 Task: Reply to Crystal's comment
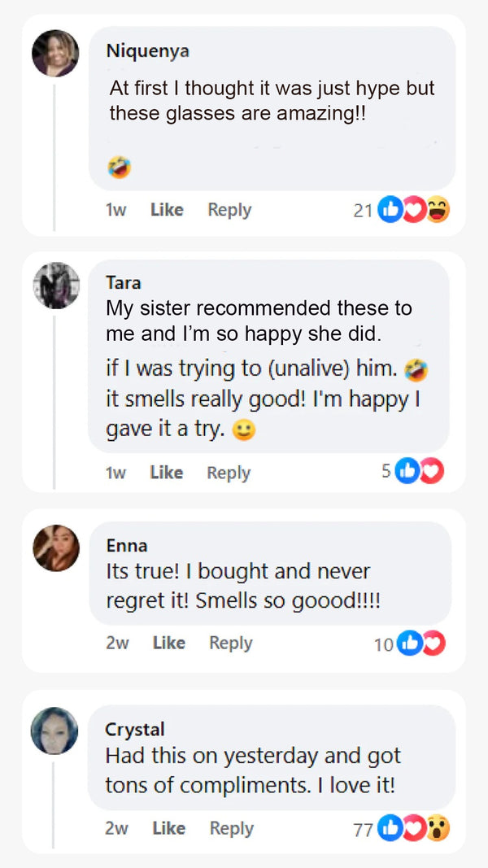(x=232, y=828)
